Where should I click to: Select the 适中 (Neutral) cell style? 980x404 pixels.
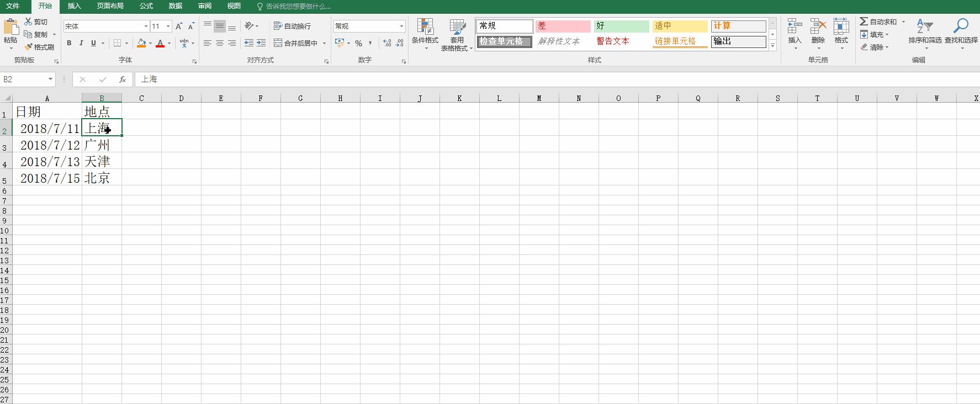pyautogui.click(x=680, y=26)
